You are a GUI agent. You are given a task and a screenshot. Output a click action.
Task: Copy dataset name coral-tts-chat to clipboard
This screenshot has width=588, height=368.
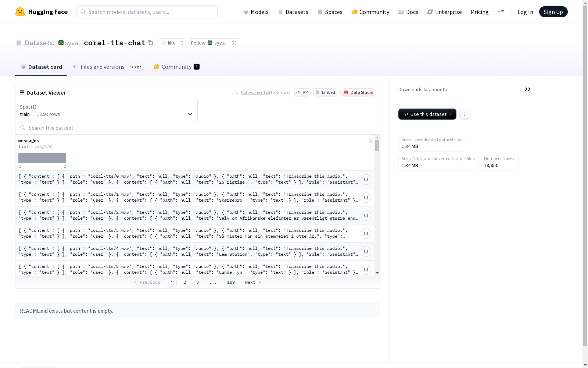[x=150, y=43]
